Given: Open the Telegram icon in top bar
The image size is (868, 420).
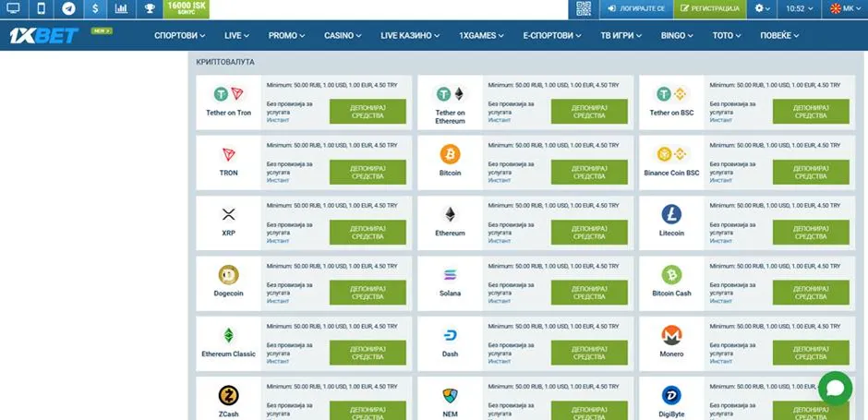Looking at the screenshot, I should tap(68, 9).
